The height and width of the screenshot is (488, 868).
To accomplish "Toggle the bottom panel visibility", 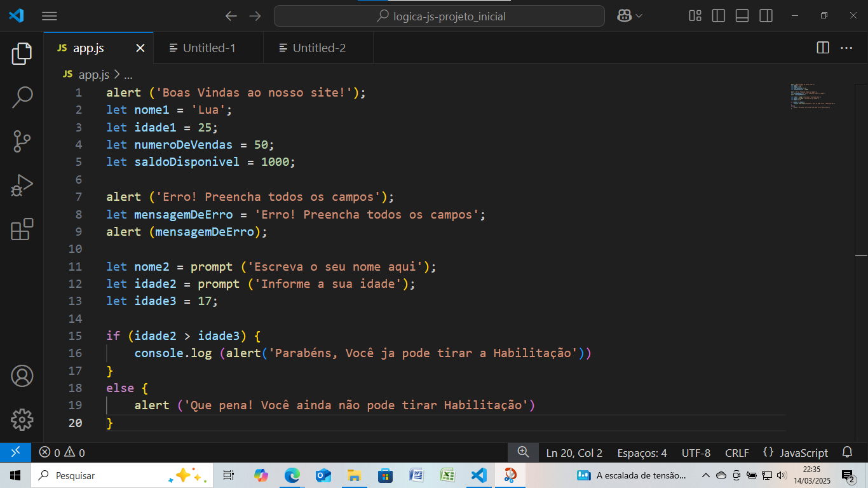I will coord(742,16).
